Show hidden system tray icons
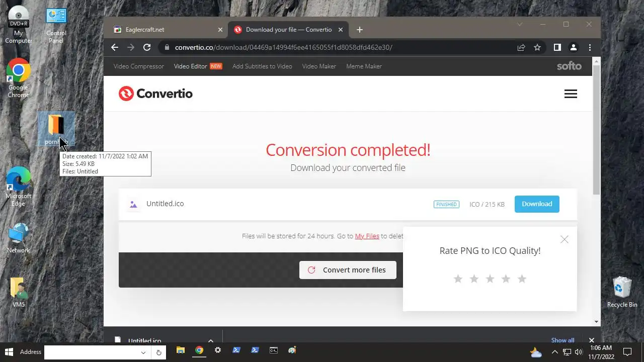644x362 pixels. click(x=554, y=352)
